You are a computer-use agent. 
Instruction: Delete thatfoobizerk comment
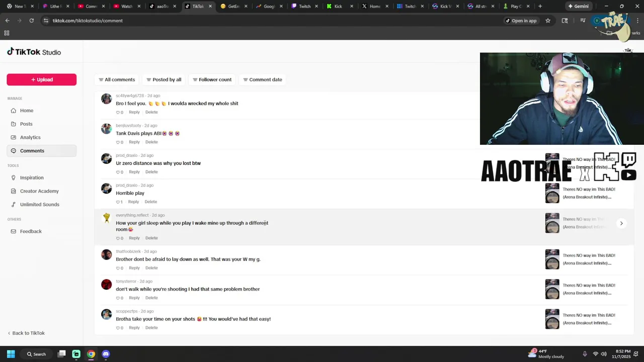151,268
